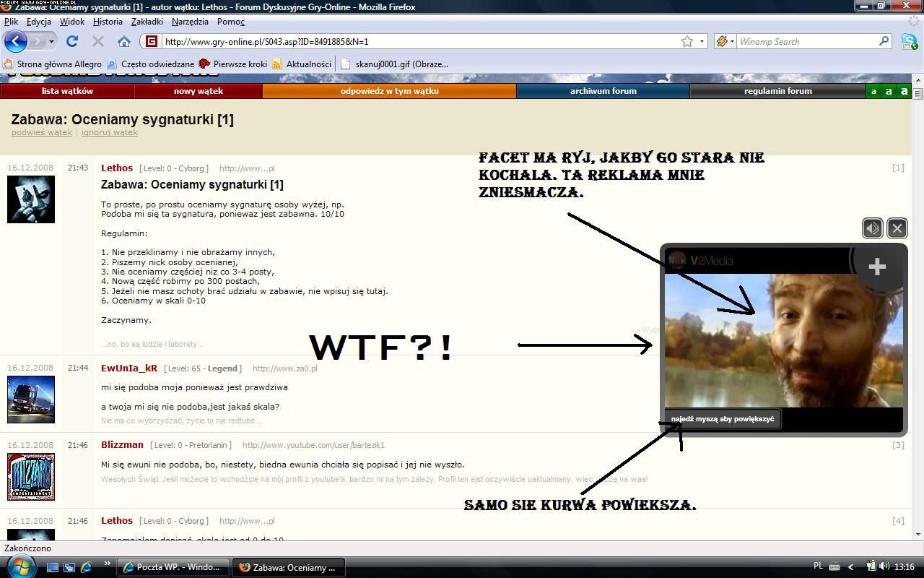
Task: Click Lethos's Joker avatar thumbnail
Action: 31,199
